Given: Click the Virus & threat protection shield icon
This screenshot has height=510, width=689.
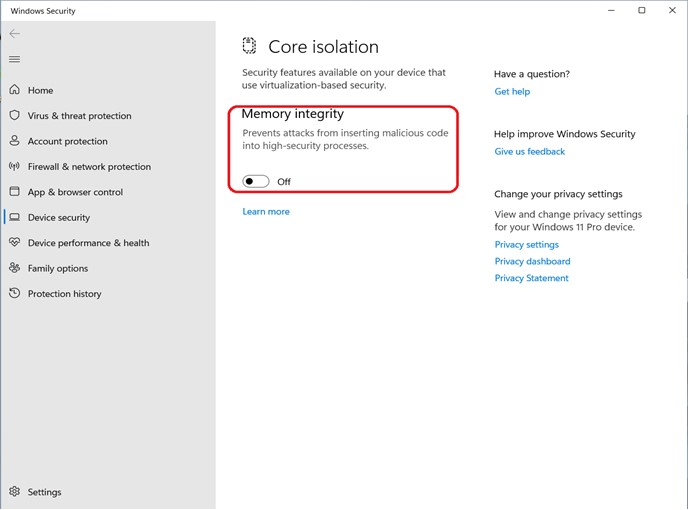Looking at the screenshot, I should 14,116.
